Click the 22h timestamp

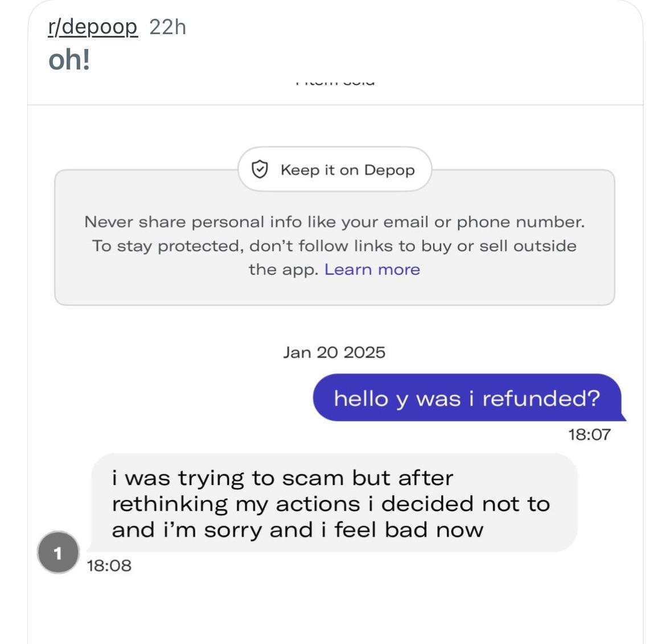point(168,27)
